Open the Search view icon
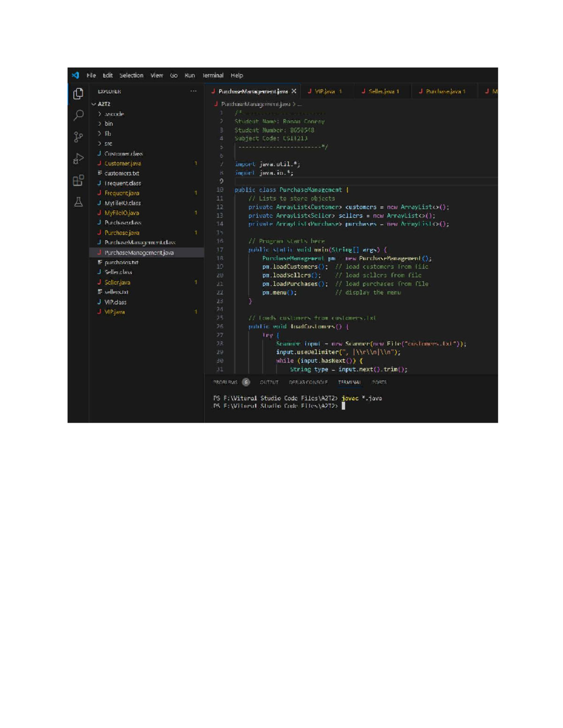This screenshot has height=728, width=563. click(78, 115)
